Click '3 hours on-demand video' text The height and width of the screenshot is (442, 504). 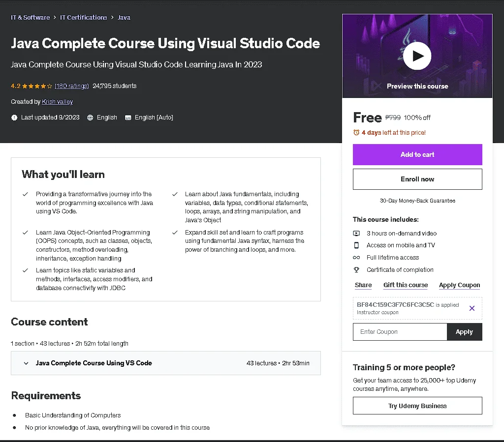(402, 234)
